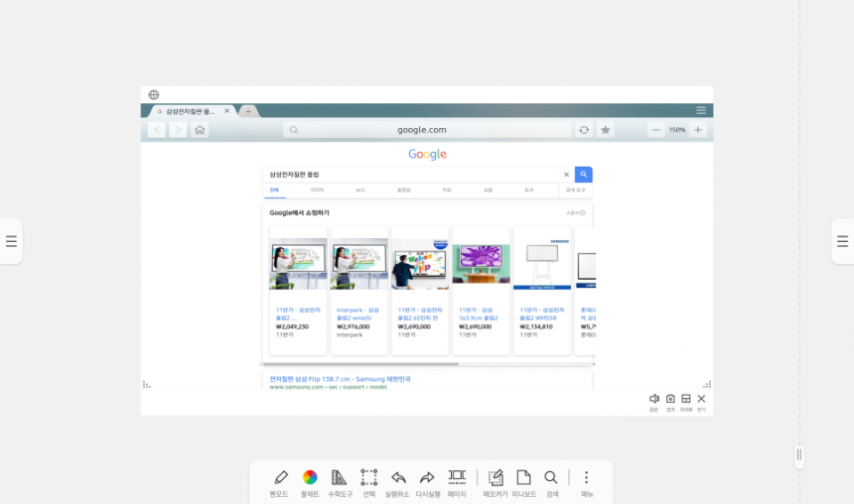Switch to the 도서 (Books) tab
Screen dimensions: 854x504
[x=529, y=189]
